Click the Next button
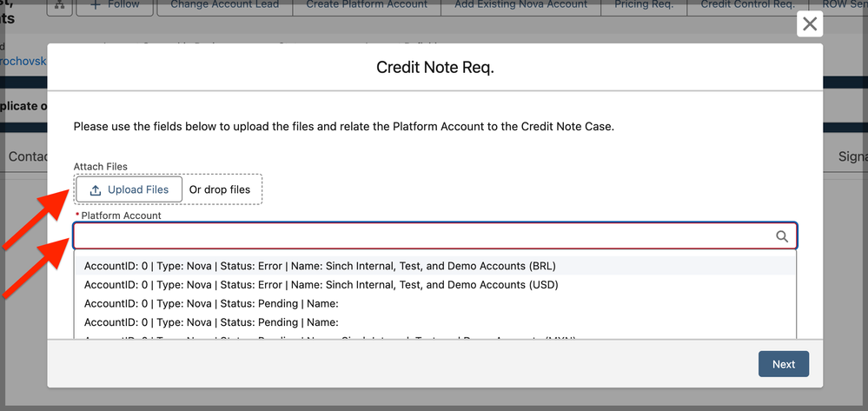Viewport: 868px width, 411px height. [x=783, y=364]
